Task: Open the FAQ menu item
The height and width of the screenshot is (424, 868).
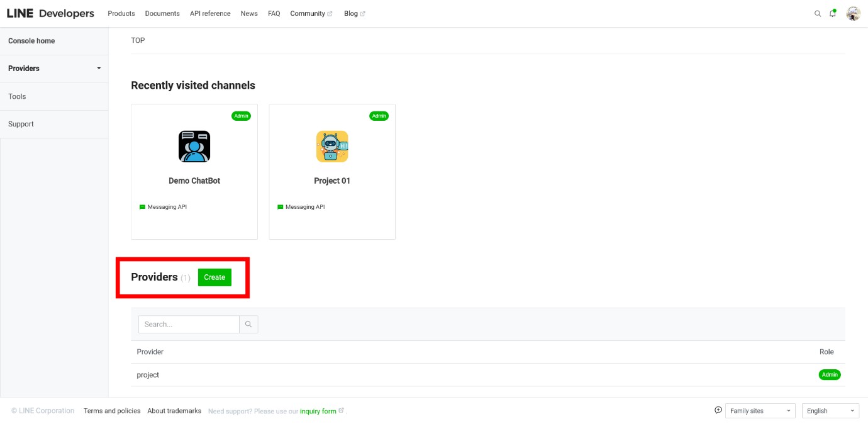Action: (274, 13)
